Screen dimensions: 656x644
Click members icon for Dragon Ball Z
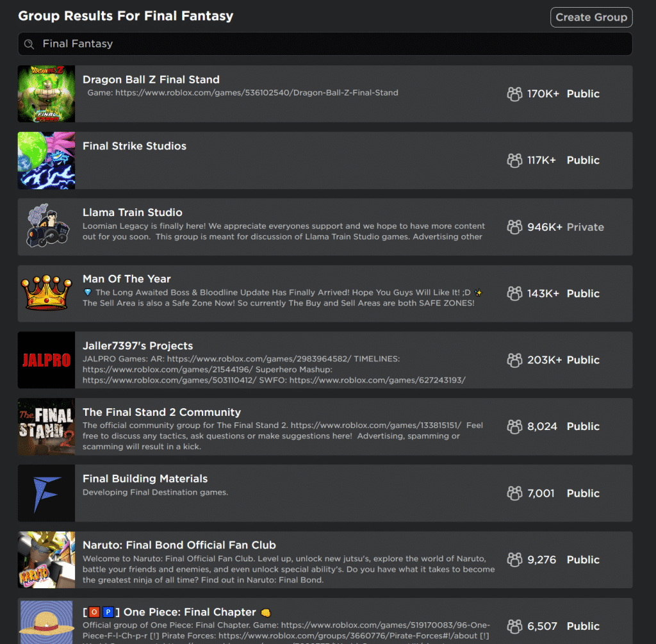514,94
